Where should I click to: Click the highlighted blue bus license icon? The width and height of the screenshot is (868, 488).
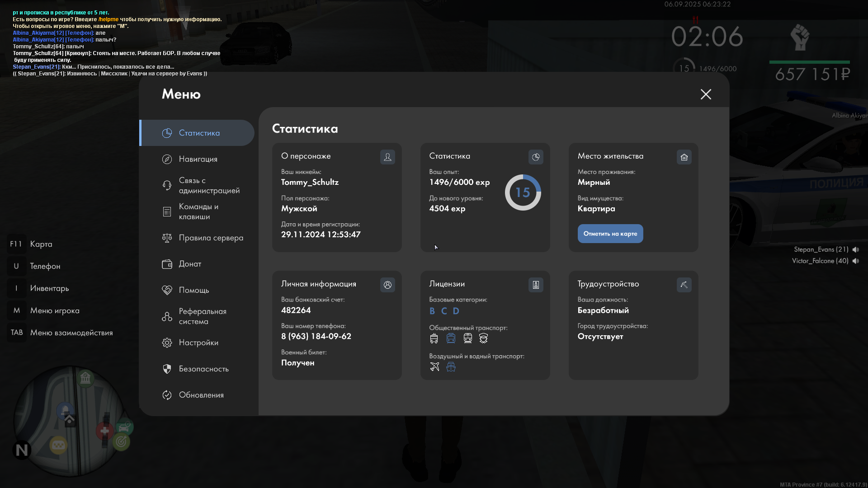[451, 338]
